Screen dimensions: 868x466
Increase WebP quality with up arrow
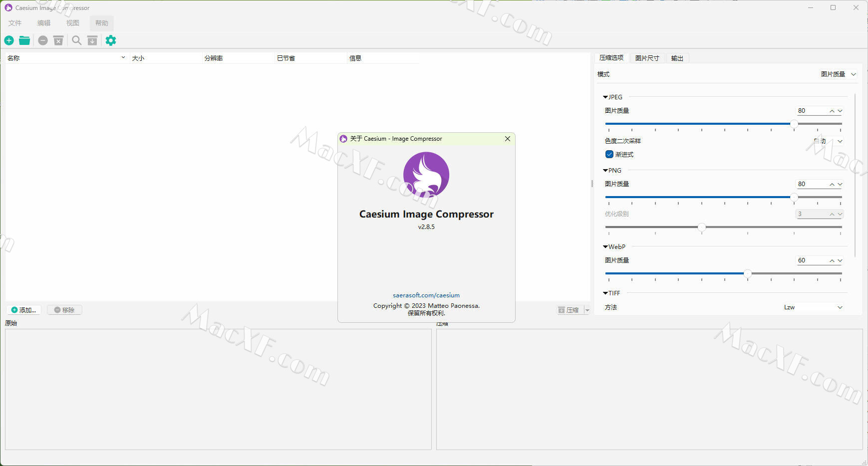[x=832, y=260]
